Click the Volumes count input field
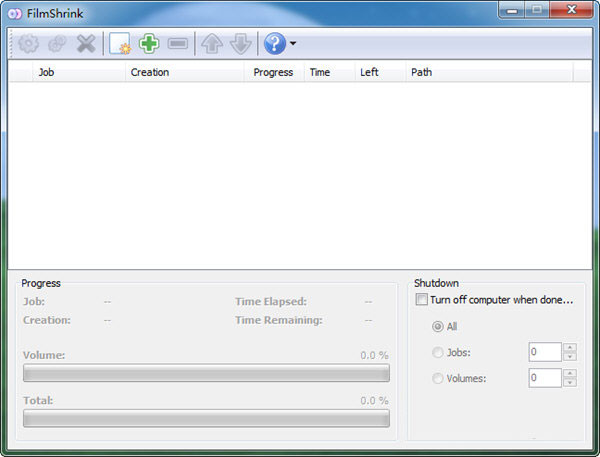Screen dimensions: 600x457 (545, 378)
